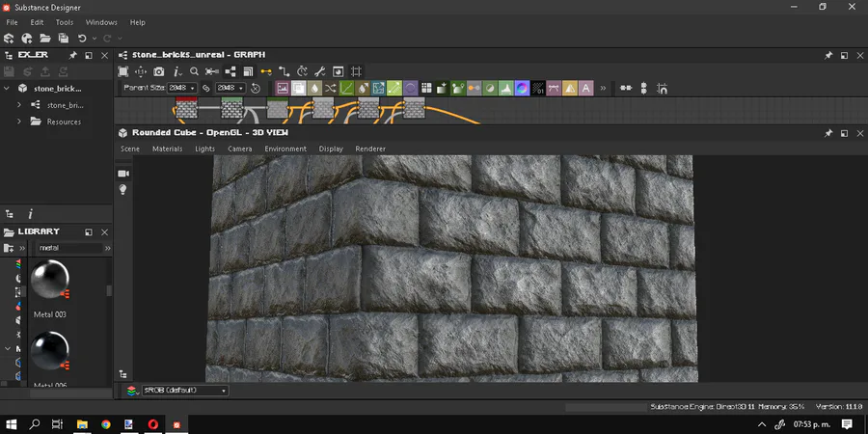Expand the Resources folder in Explorer
This screenshot has height=434, width=868.
pyautogui.click(x=19, y=122)
